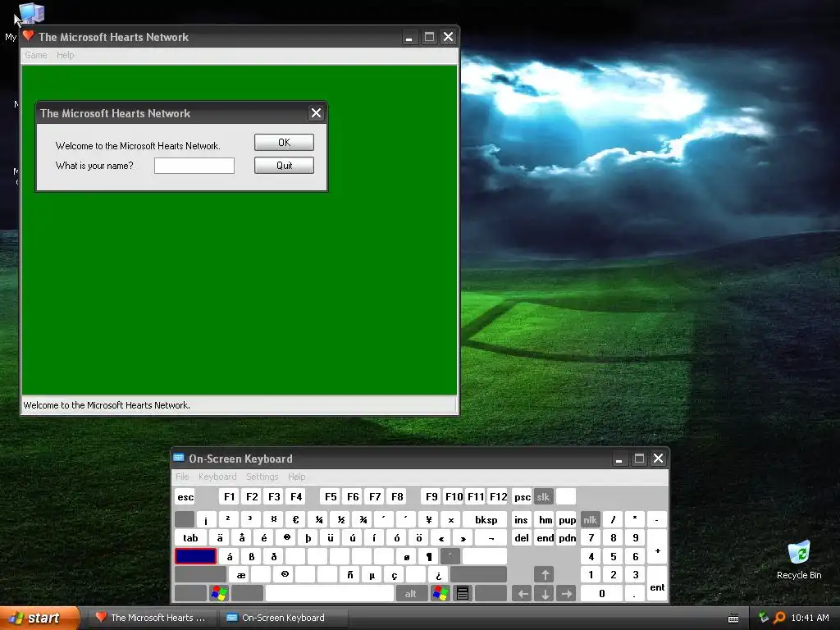Click the inverted exclamation ¡ key
This screenshot has width=840, height=630.
(x=206, y=519)
